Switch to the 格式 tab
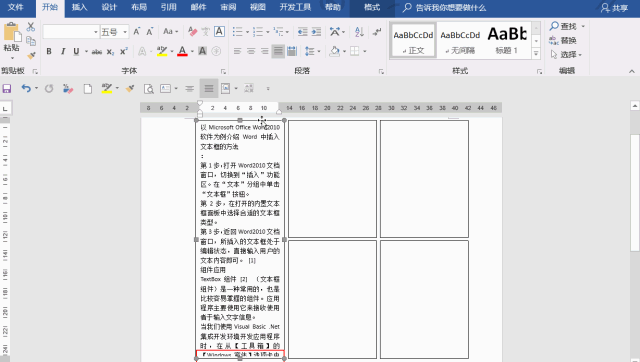This screenshot has width=640, height=362. (x=371, y=7)
